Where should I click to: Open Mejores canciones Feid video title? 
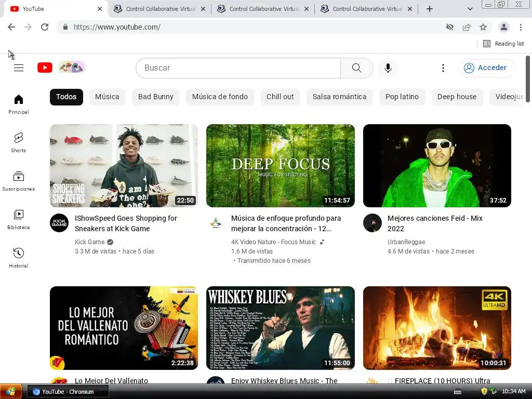(435, 223)
